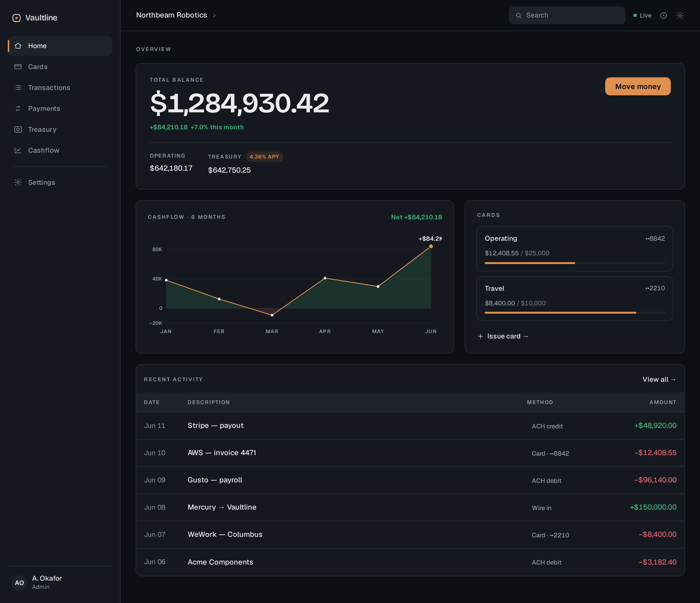This screenshot has width=700, height=603.
Task: Click the Vaultline logo icon
Action: click(x=17, y=18)
